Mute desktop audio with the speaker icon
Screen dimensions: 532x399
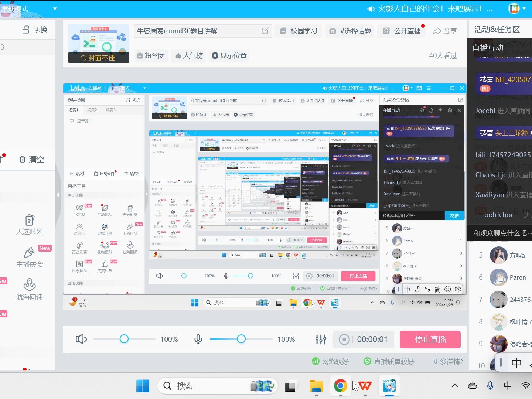tap(81, 339)
